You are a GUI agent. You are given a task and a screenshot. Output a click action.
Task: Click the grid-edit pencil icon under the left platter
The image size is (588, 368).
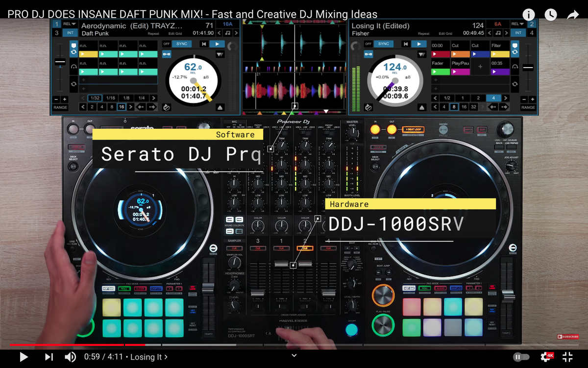(x=167, y=107)
